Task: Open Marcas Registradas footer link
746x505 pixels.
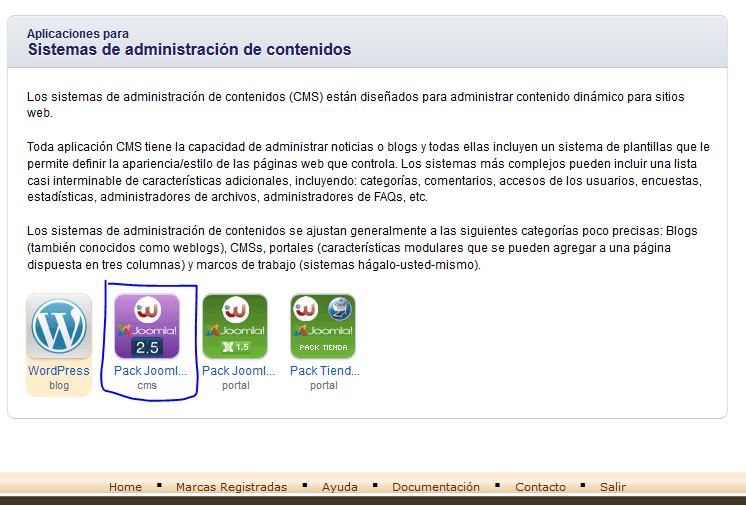Action: click(x=232, y=487)
